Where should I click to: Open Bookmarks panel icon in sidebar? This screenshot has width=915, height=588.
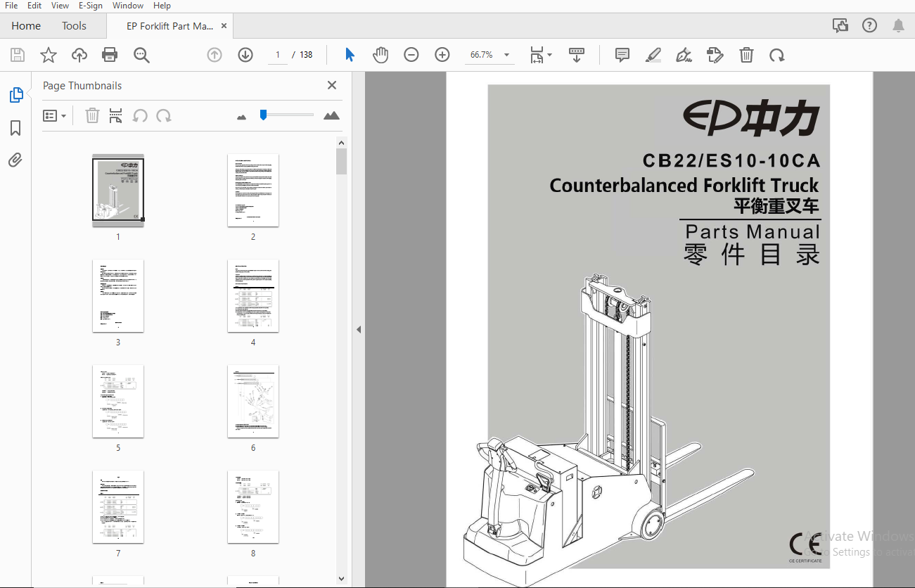(16, 128)
